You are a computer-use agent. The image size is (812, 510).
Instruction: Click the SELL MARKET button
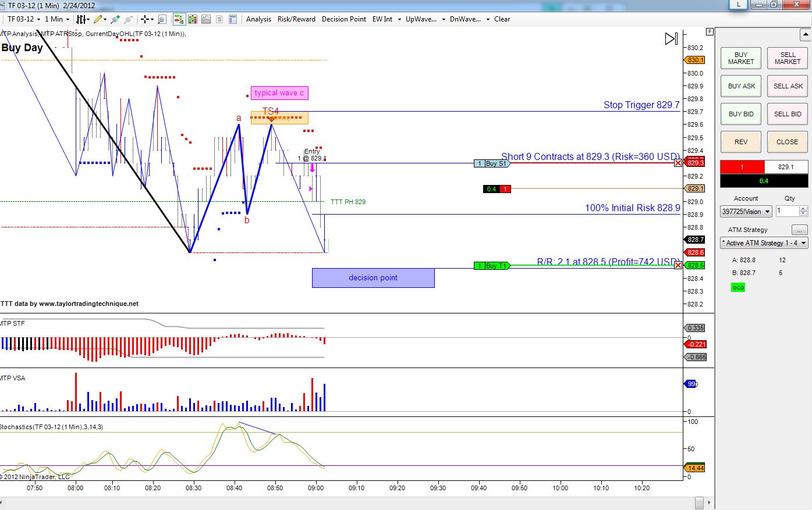788,58
